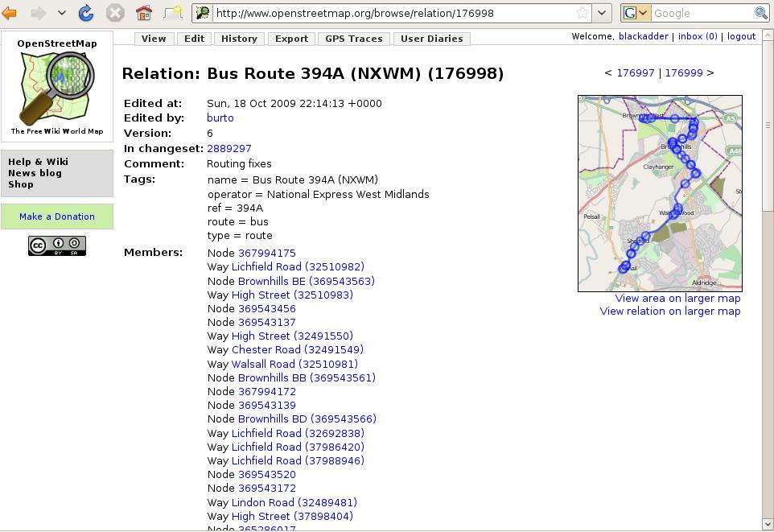Viewport: 774px width, 532px height.
Task: Click the new tab bookmark icon
Action: [x=173, y=13]
